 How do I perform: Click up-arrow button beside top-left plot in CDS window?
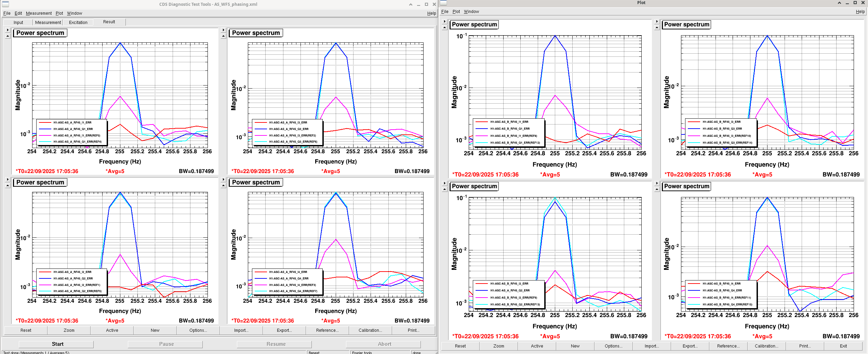click(8, 36)
